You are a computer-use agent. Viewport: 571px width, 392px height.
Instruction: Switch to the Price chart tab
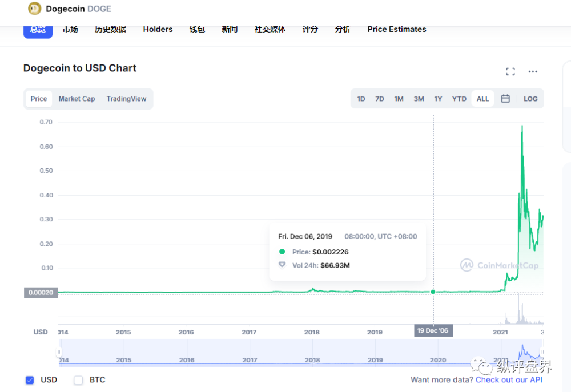click(x=39, y=99)
